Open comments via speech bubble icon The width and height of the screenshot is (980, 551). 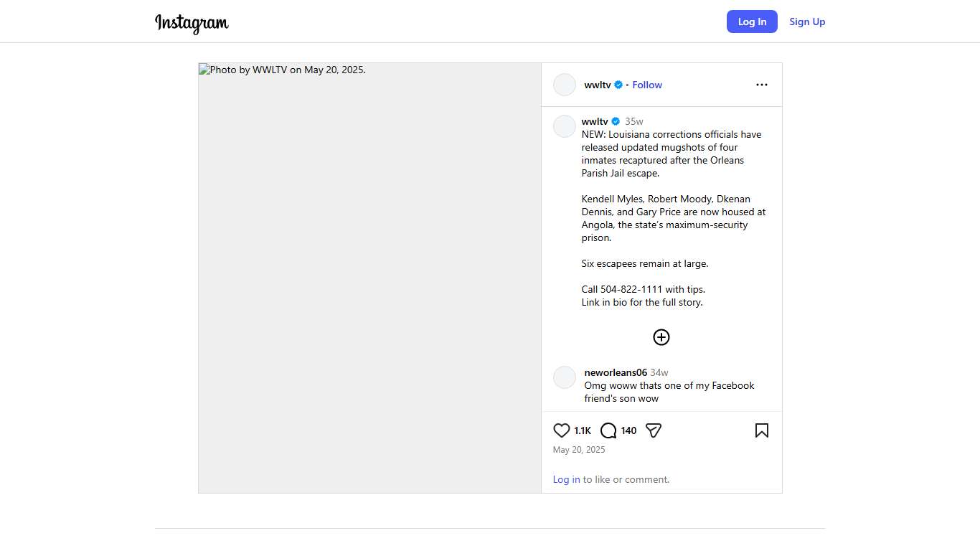click(x=608, y=430)
